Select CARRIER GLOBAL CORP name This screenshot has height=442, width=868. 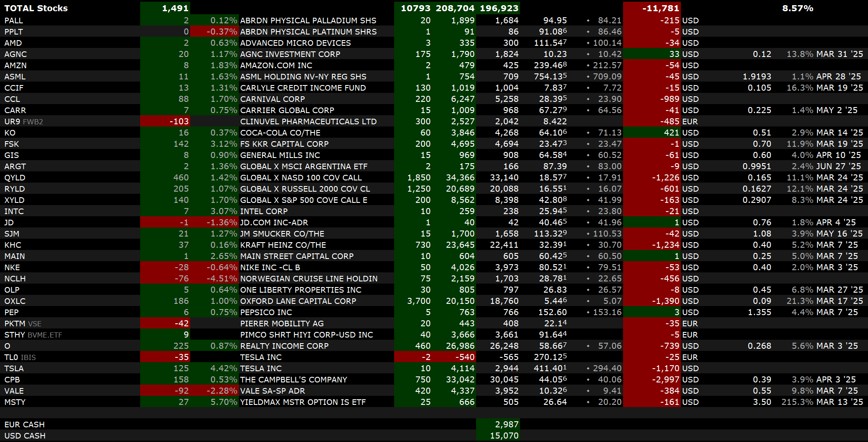(x=287, y=110)
